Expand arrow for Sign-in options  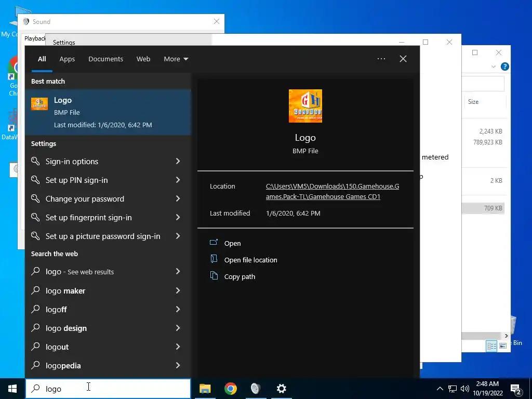point(178,161)
